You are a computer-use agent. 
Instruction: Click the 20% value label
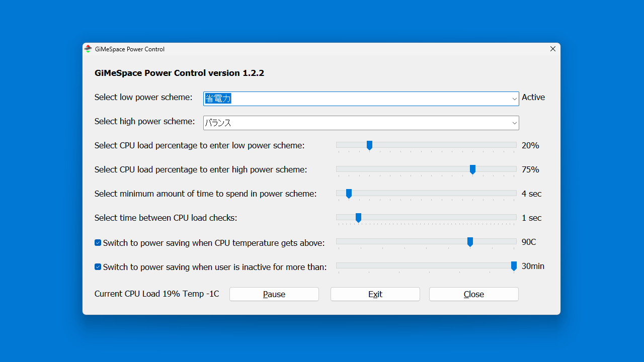[x=530, y=146]
